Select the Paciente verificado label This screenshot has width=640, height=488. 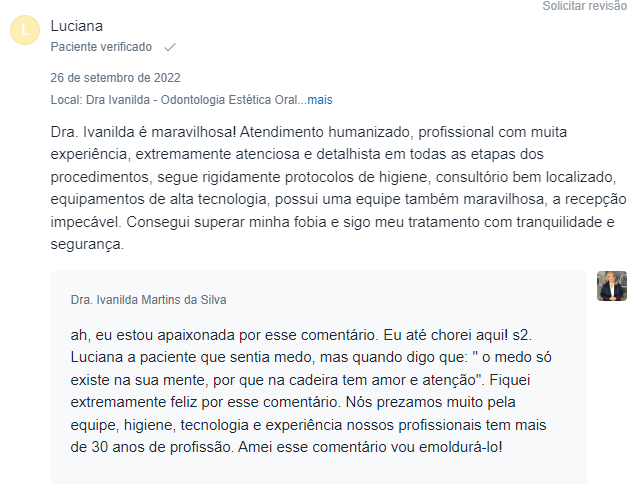point(101,47)
